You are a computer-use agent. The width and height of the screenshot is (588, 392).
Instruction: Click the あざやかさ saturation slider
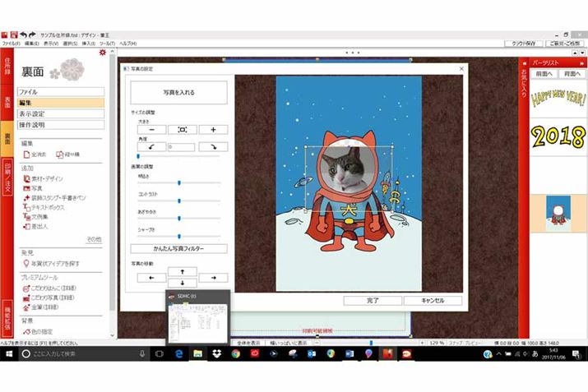point(179,218)
